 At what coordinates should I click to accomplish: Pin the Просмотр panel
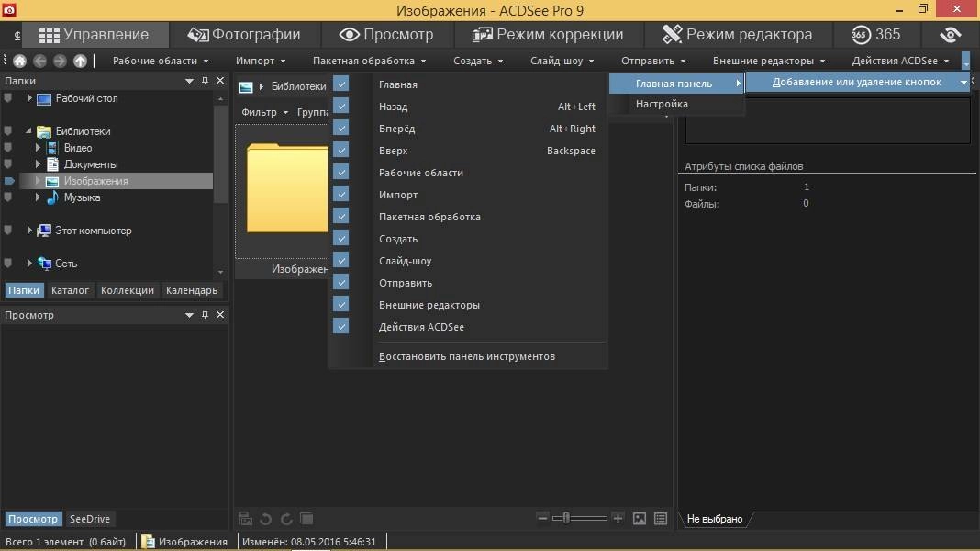[205, 315]
